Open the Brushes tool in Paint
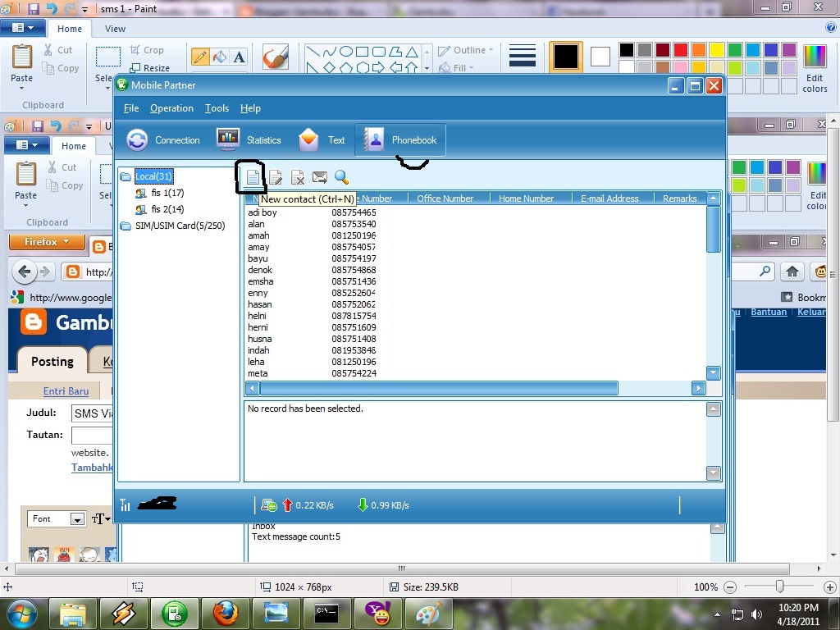This screenshot has height=630, width=840. tap(276, 57)
